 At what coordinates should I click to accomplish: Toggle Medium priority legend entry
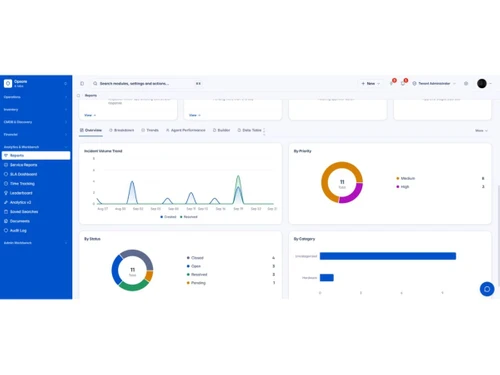[x=405, y=178]
